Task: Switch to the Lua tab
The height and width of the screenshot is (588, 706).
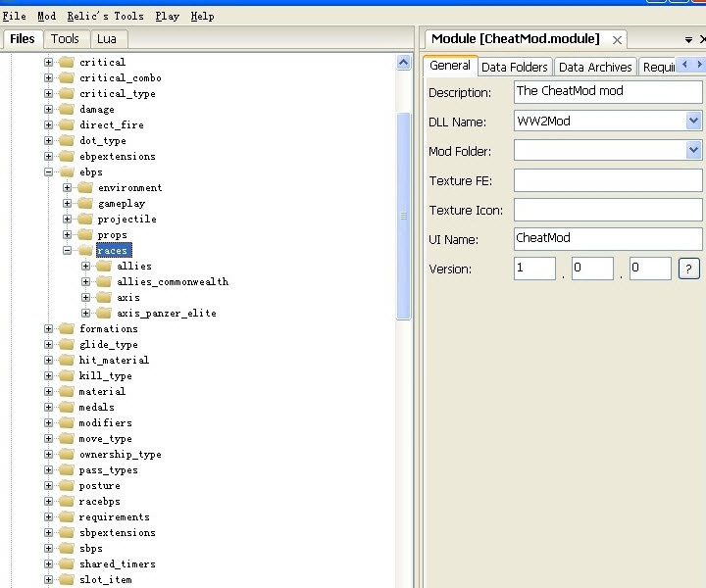Action: [x=107, y=39]
